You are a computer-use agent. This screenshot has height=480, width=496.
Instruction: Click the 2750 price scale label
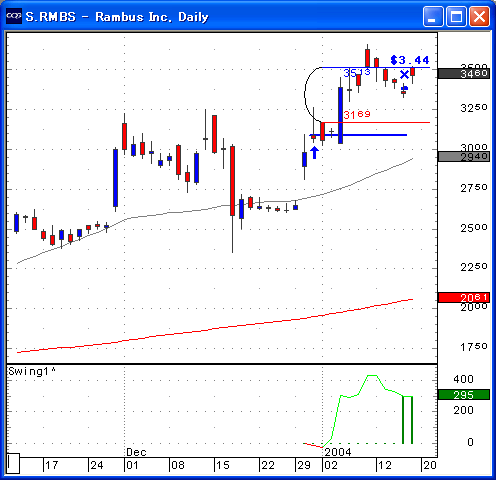click(474, 188)
